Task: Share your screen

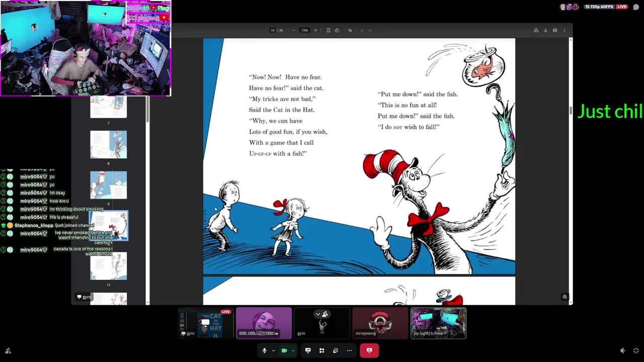Action: click(x=308, y=350)
